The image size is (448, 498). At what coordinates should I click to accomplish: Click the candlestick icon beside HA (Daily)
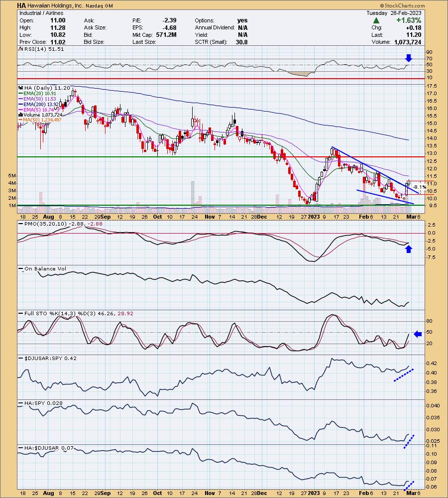[20, 88]
